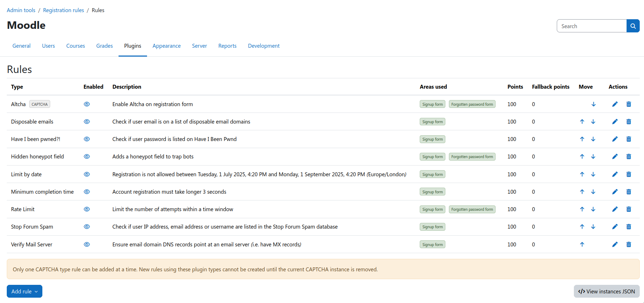This screenshot has width=644, height=303.
Task: Edit the Have I been pwned rule
Action: coord(615,139)
